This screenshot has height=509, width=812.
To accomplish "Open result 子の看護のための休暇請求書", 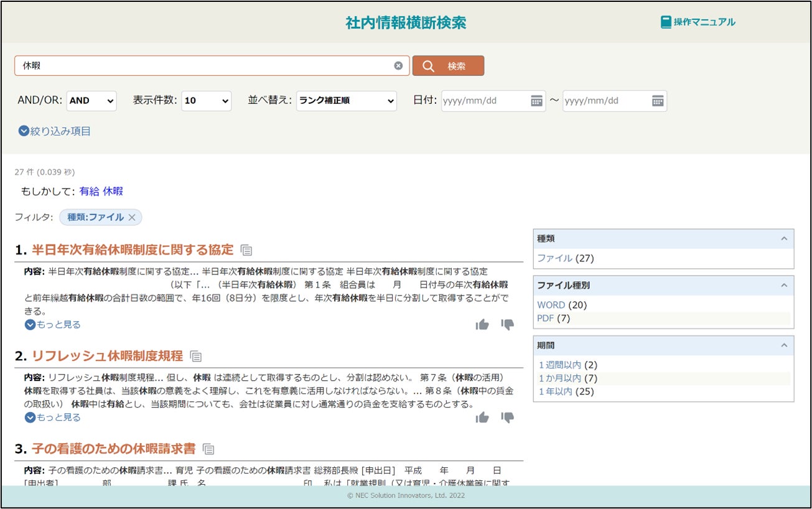I will pos(113,449).
